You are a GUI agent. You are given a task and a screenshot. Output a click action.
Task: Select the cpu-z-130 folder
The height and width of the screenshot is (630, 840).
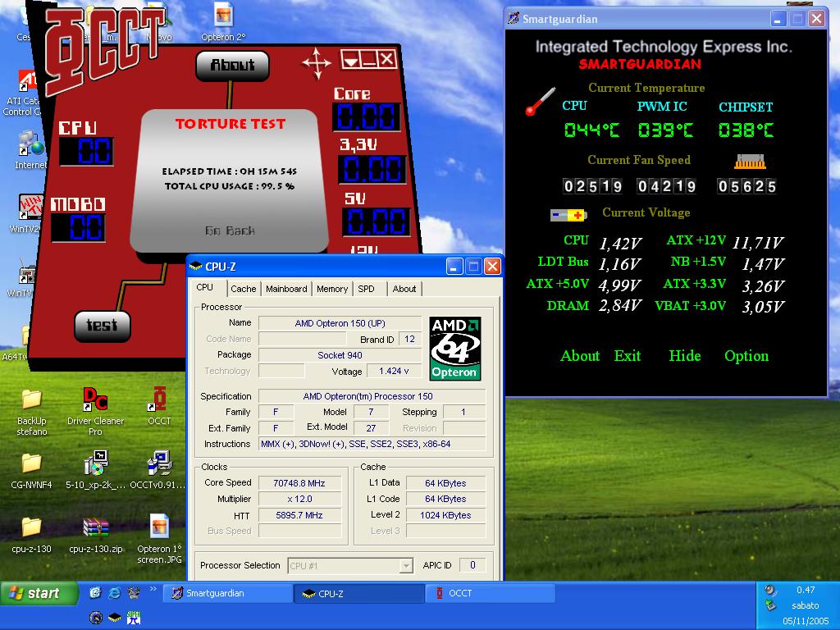pos(32,535)
